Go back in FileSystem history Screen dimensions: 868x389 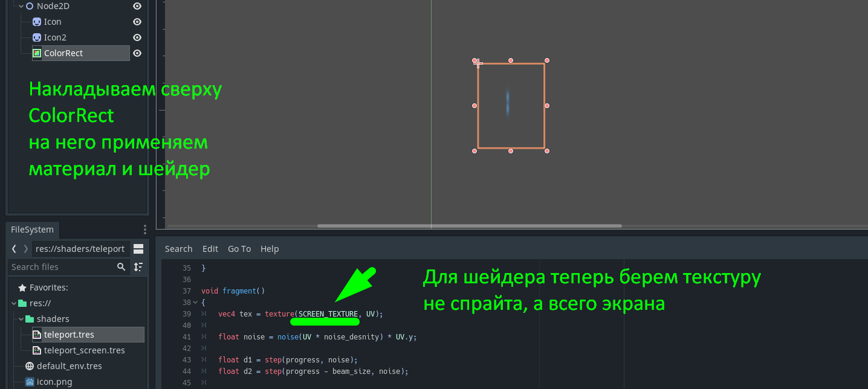pyautogui.click(x=14, y=249)
